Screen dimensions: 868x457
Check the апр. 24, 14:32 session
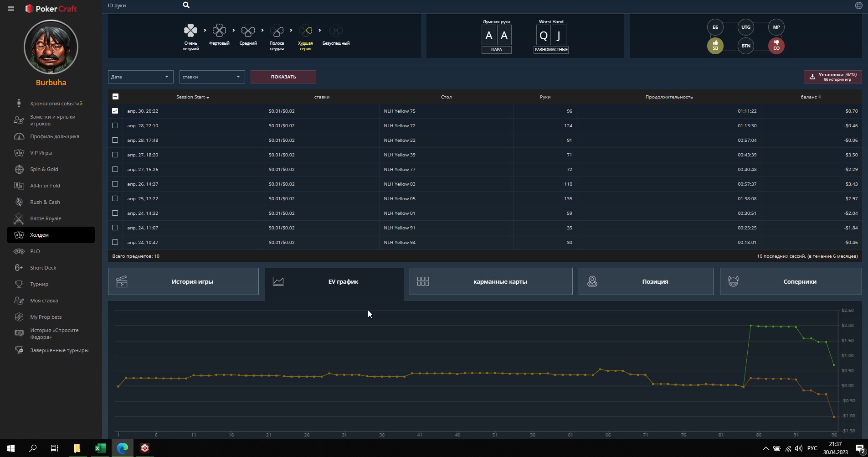[x=115, y=213]
